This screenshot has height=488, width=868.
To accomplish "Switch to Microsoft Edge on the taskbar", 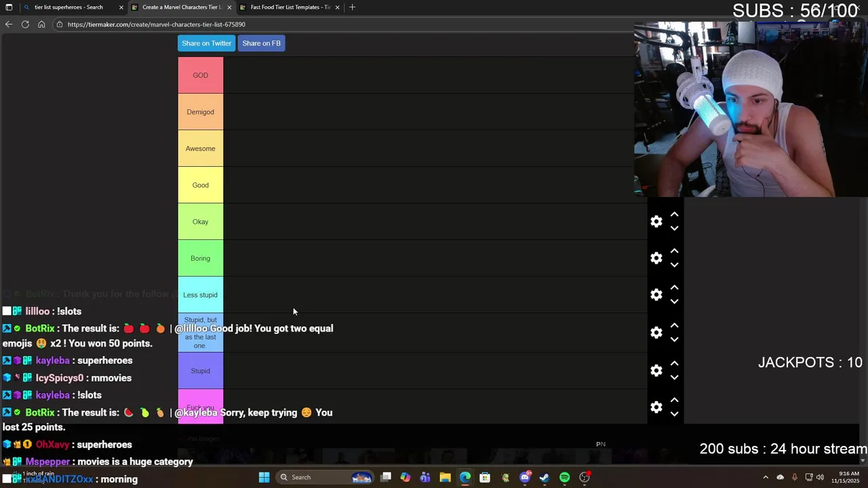I will pyautogui.click(x=465, y=477).
